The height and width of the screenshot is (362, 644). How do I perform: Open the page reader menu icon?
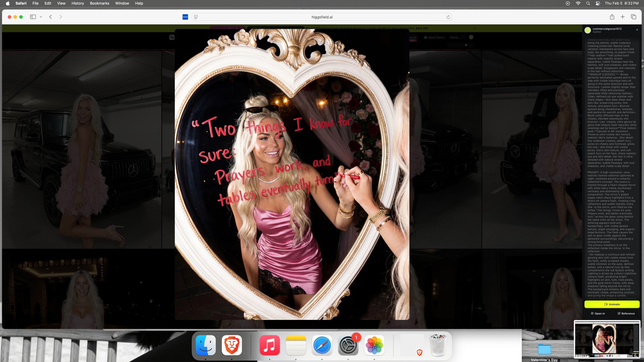(196, 17)
